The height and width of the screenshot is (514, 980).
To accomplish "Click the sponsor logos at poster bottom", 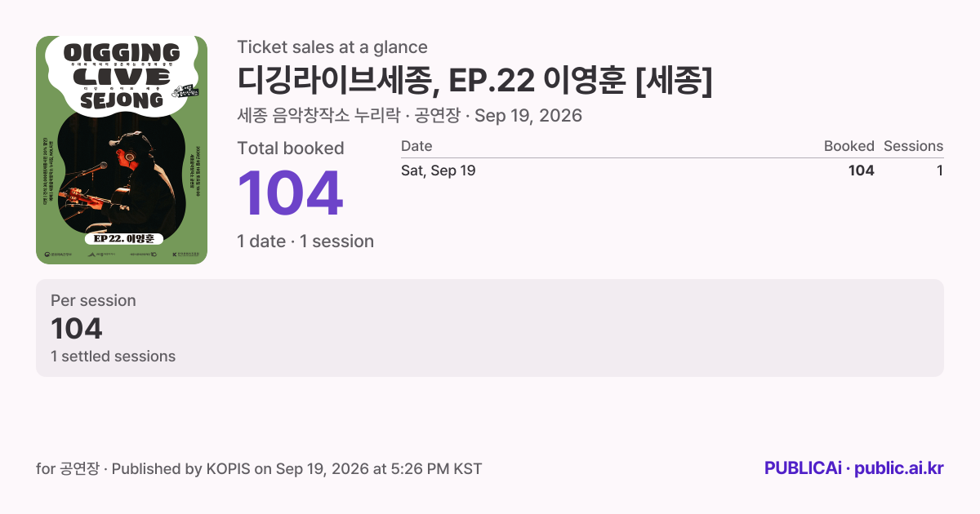I will point(122,255).
